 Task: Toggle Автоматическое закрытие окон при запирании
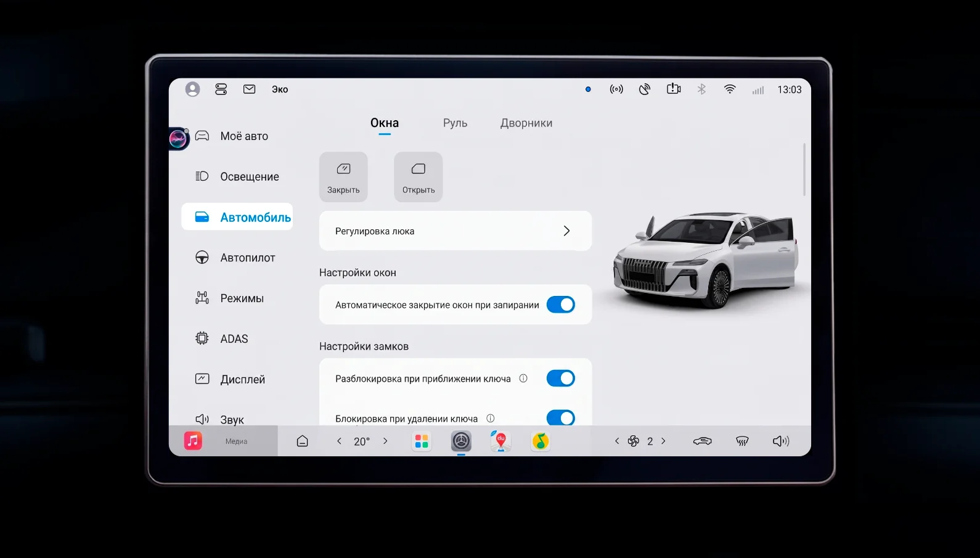tap(561, 305)
